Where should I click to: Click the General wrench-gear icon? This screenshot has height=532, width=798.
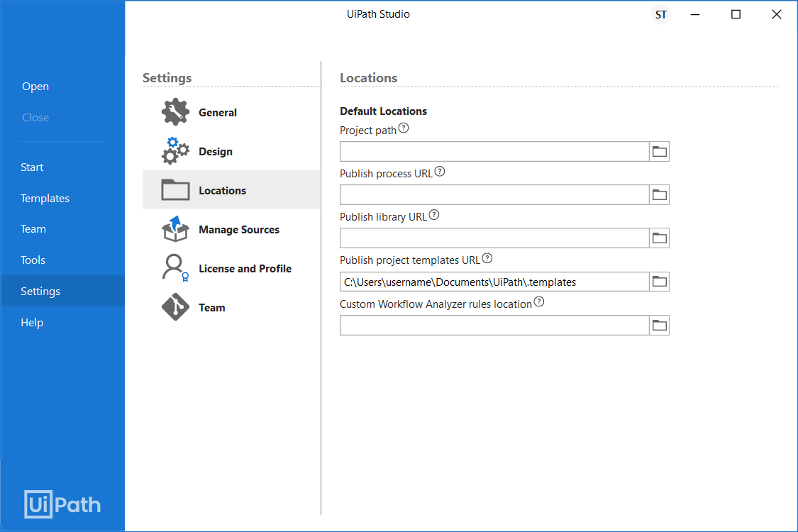[x=176, y=112]
